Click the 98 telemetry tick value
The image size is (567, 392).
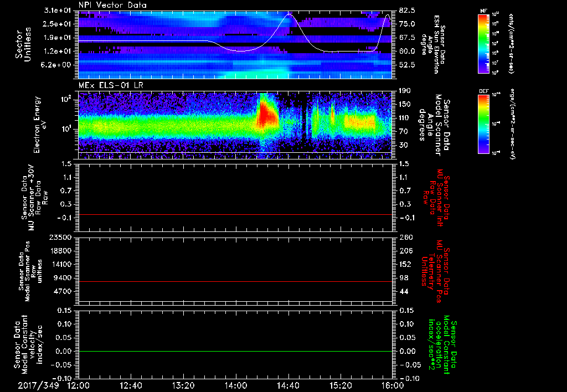coord(404,278)
